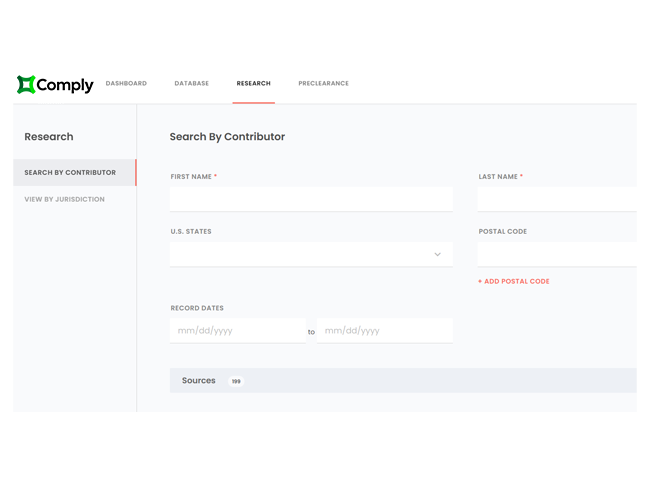
Task: Click the Add Postal Code link
Action: click(514, 282)
